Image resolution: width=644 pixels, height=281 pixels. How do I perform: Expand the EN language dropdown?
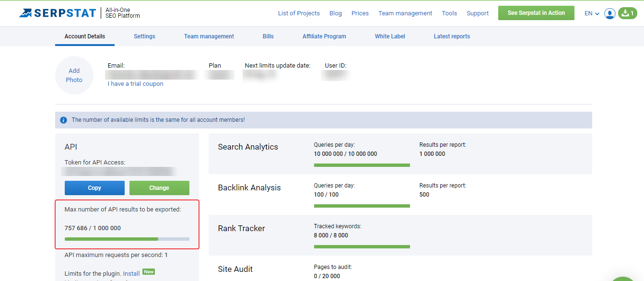(x=592, y=13)
